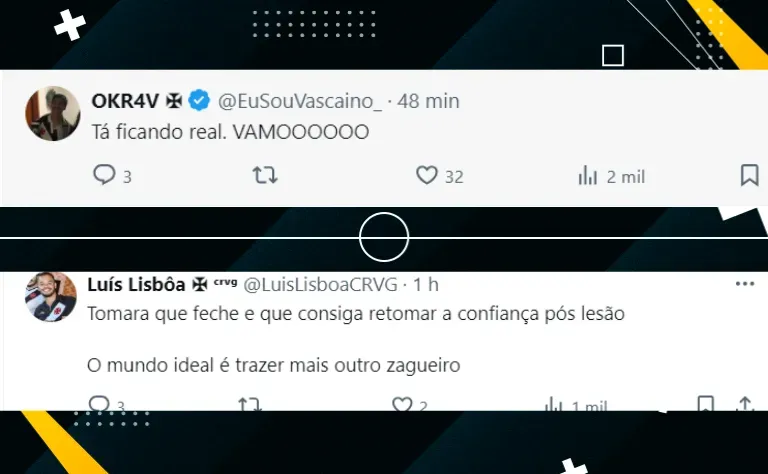Click the Luís Lisbôa display name
Image resolution: width=768 pixels, height=474 pixels.
[x=136, y=284]
